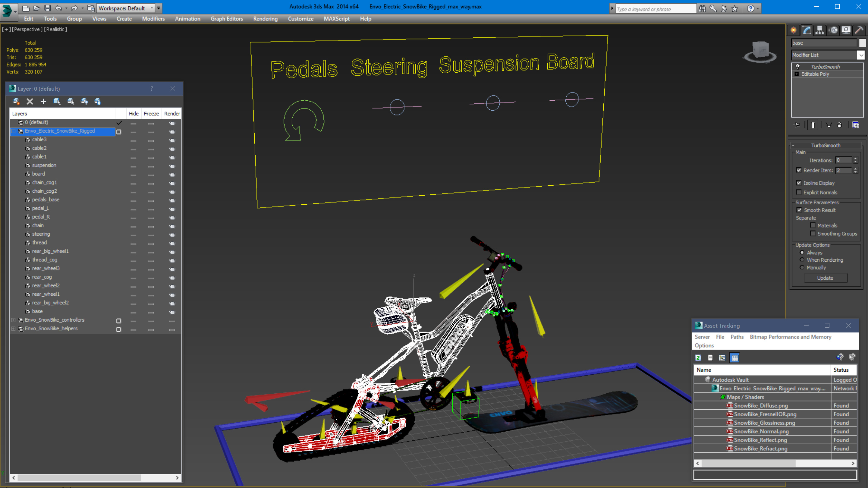Click the New Scene icon
Image resolution: width=868 pixels, height=488 pixels.
(26, 8)
